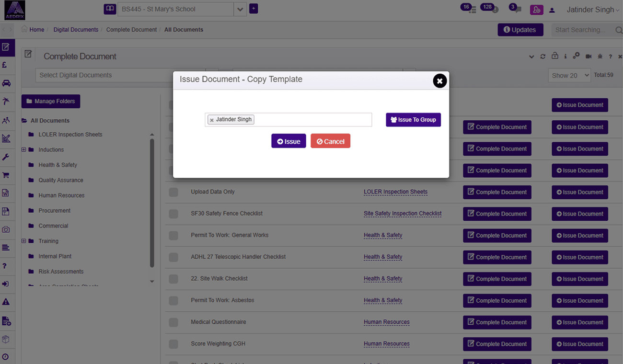Click the refresh icon in panel header
623x364 pixels.
543,57
